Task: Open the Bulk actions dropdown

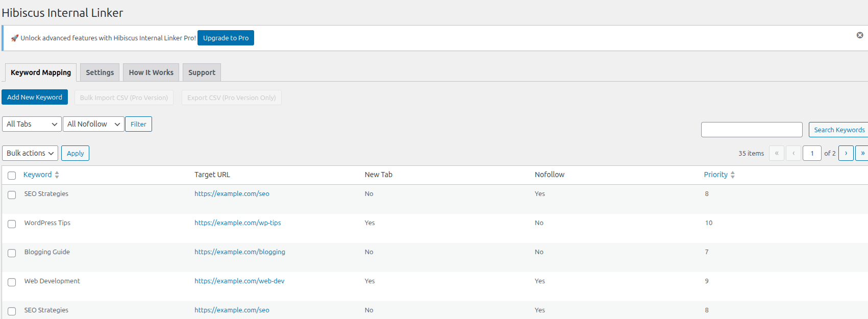Action: tap(30, 153)
